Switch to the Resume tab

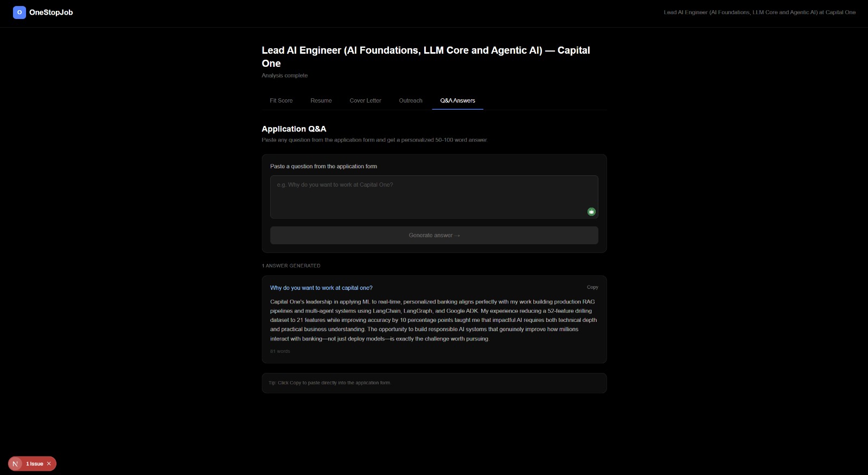321,100
